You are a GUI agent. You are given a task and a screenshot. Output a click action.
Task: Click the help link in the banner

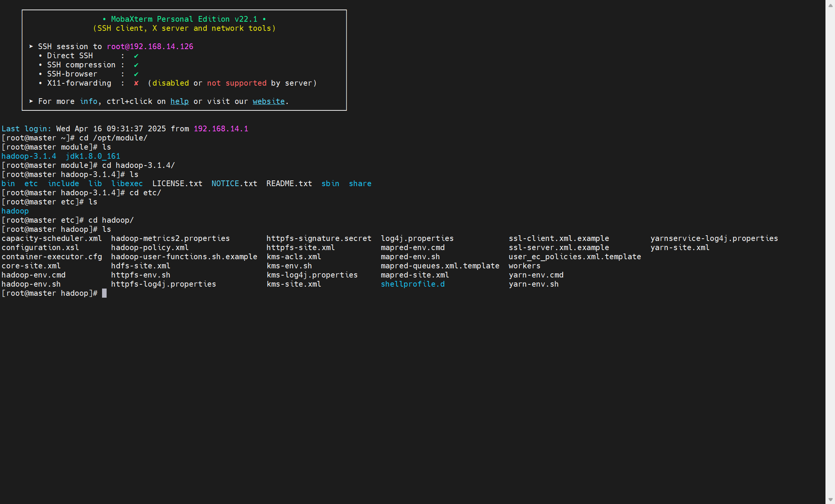click(x=179, y=101)
